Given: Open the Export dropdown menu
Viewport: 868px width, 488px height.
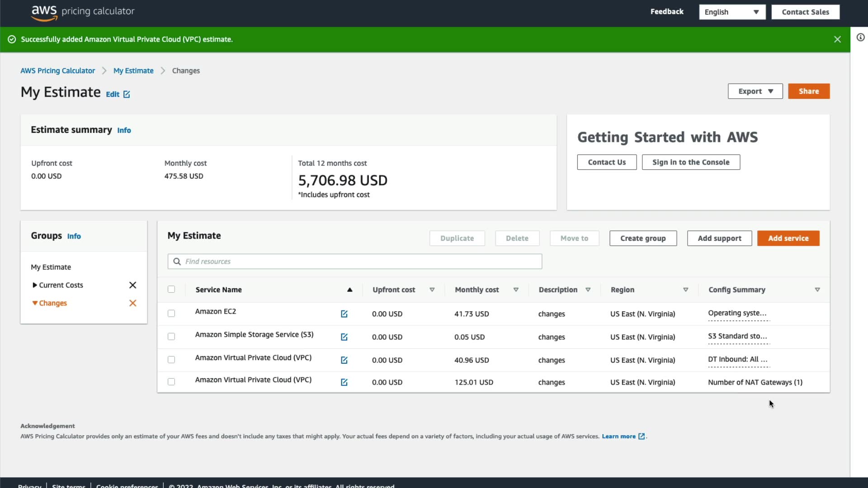Looking at the screenshot, I should click(755, 91).
